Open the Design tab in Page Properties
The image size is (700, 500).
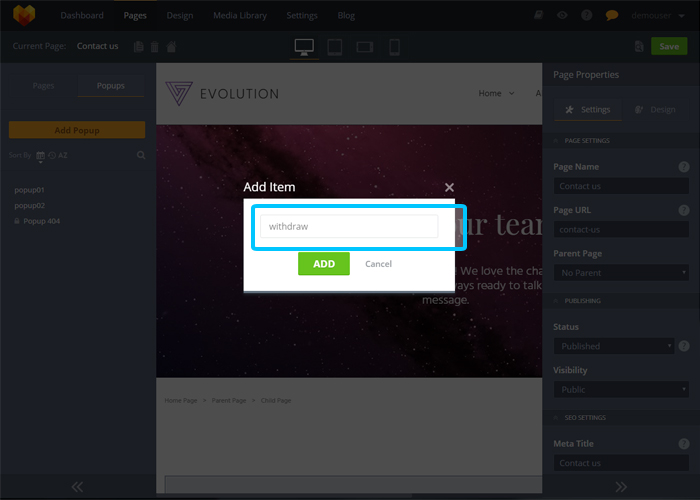(655, 110)
